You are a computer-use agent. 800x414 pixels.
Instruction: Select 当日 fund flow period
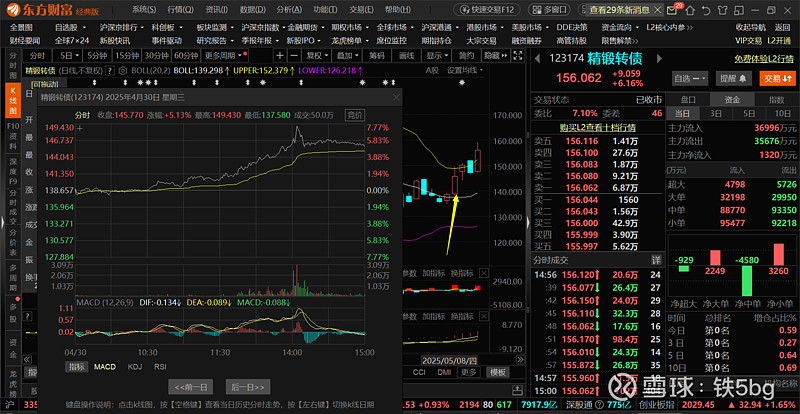(x=683, y=113)
